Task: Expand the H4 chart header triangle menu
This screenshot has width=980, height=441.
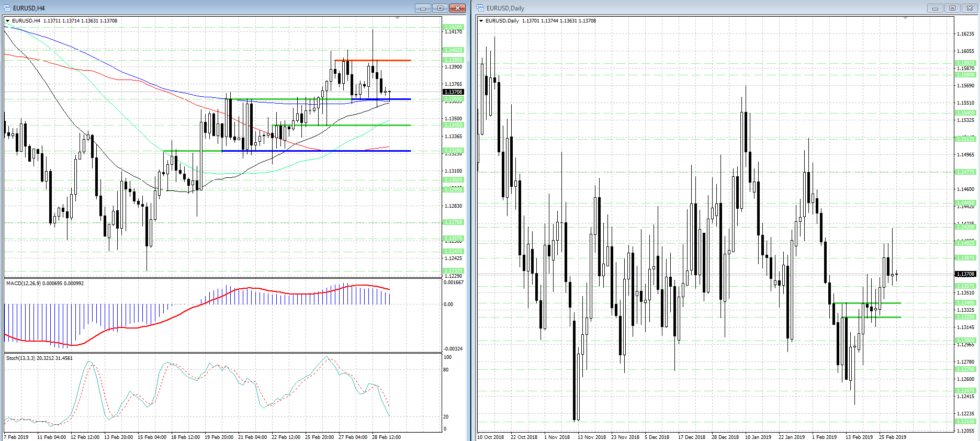Action: (x=8, y=21)
